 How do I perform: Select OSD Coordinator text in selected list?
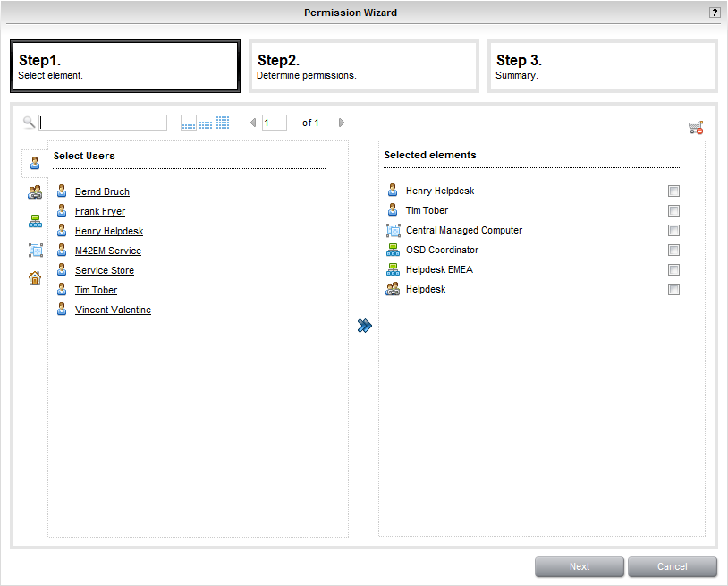coord(442,250)
